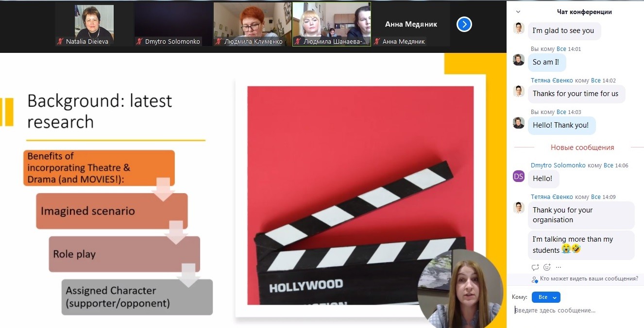Click Dmytro's "Hello!" chat message
This screenshot has width=644, height=328.
tap(543, 179)
